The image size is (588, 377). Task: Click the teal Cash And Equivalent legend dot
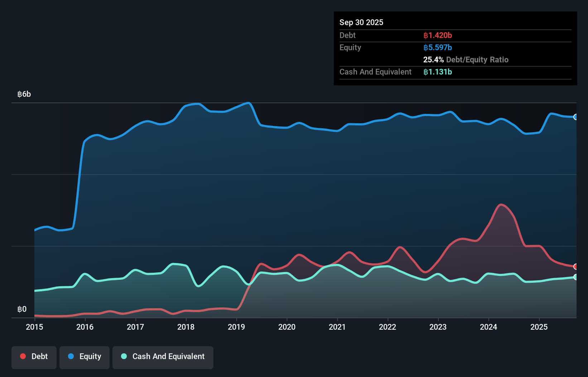tap(123, 356)
